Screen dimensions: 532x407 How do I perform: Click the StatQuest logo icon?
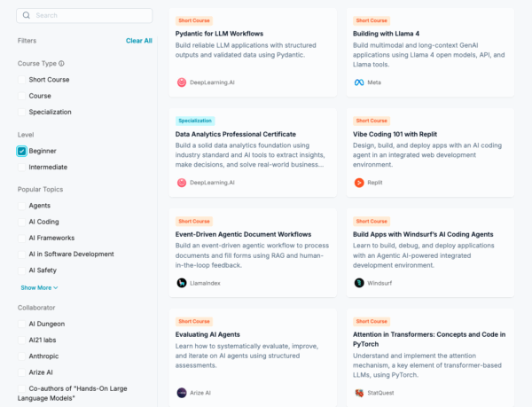[x=359, y=393]
